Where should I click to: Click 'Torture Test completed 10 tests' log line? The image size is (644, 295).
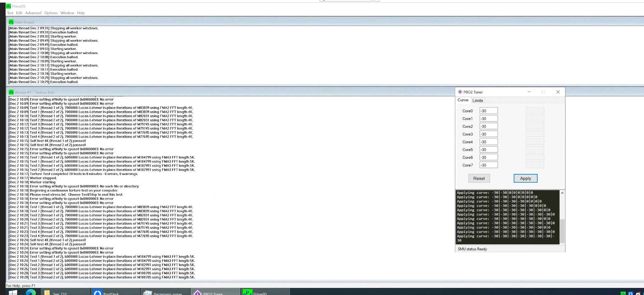[x=74, y=174]
